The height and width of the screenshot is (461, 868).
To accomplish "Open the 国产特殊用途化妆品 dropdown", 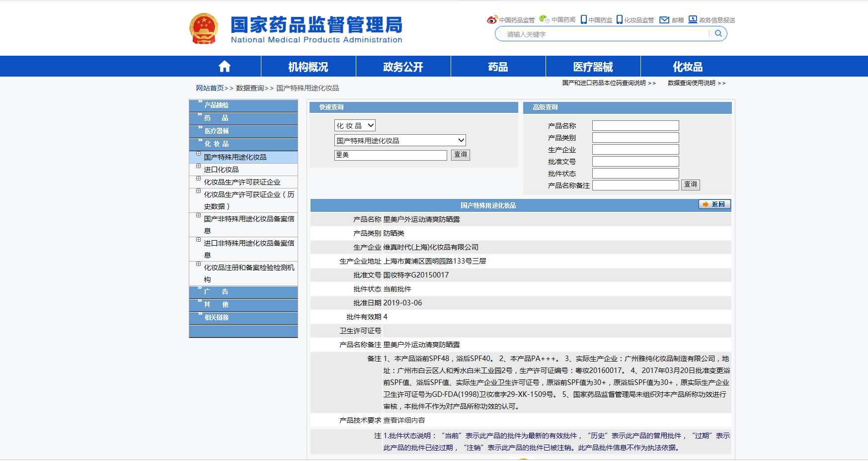I will coord(400,141).
